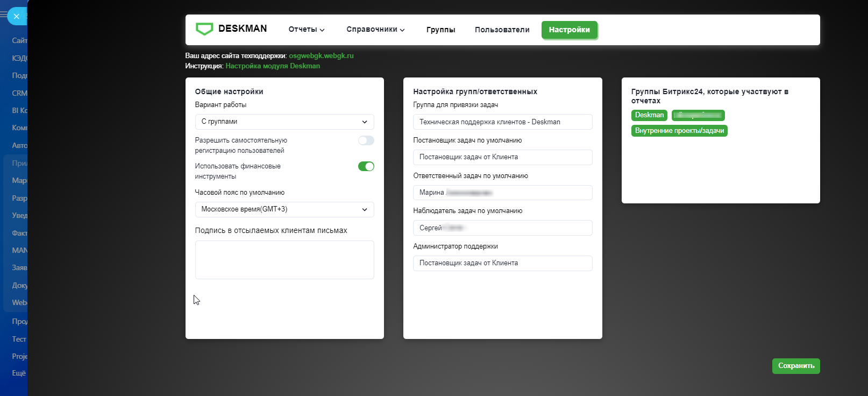
Task: Expand the Отчеты menu
Action: pyautogui.click(x=306, y=30)
